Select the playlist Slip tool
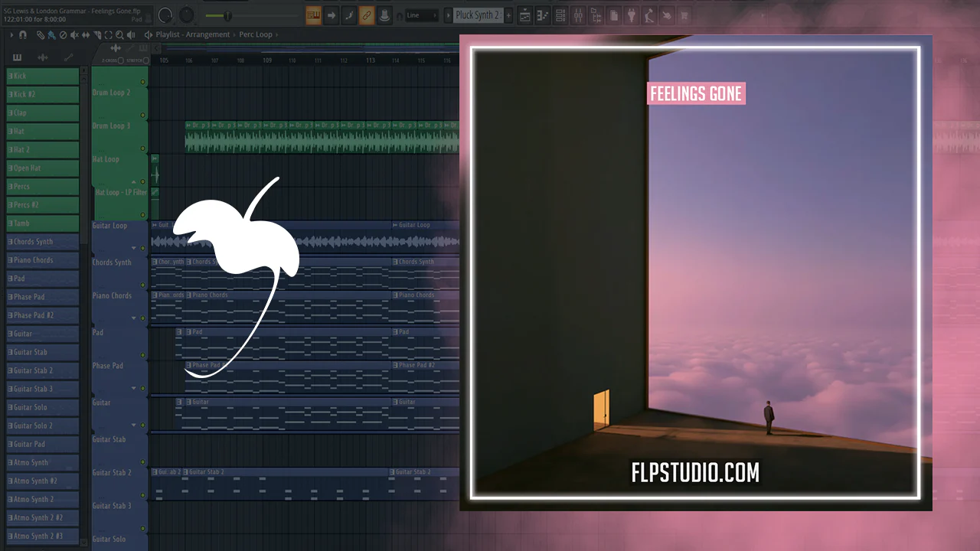 [x=86, y=34]
